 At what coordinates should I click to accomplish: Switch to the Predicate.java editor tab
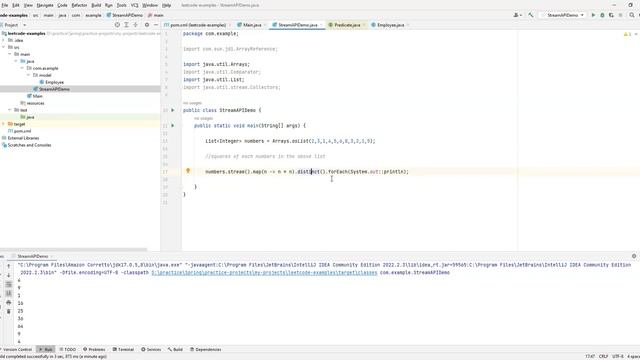click(x=347, y=25)
